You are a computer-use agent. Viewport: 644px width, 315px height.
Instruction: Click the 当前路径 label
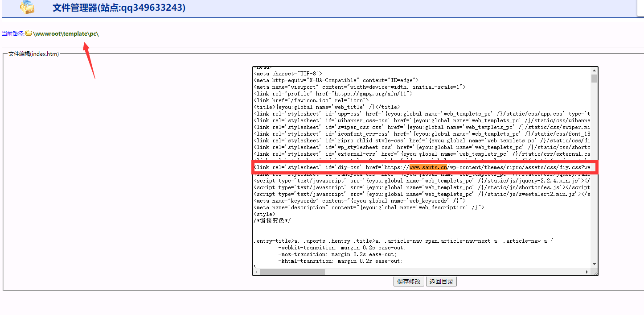click(13, 34)
